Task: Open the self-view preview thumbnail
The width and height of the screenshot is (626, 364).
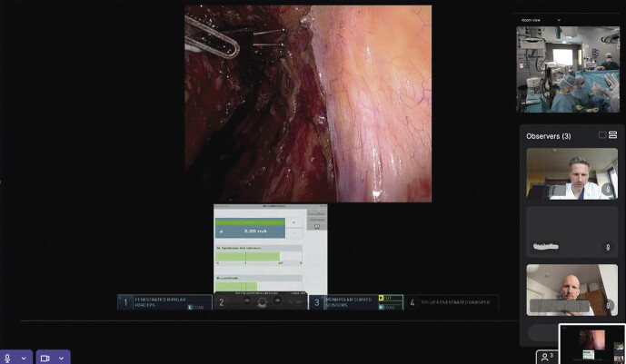Action: (591, 344)
